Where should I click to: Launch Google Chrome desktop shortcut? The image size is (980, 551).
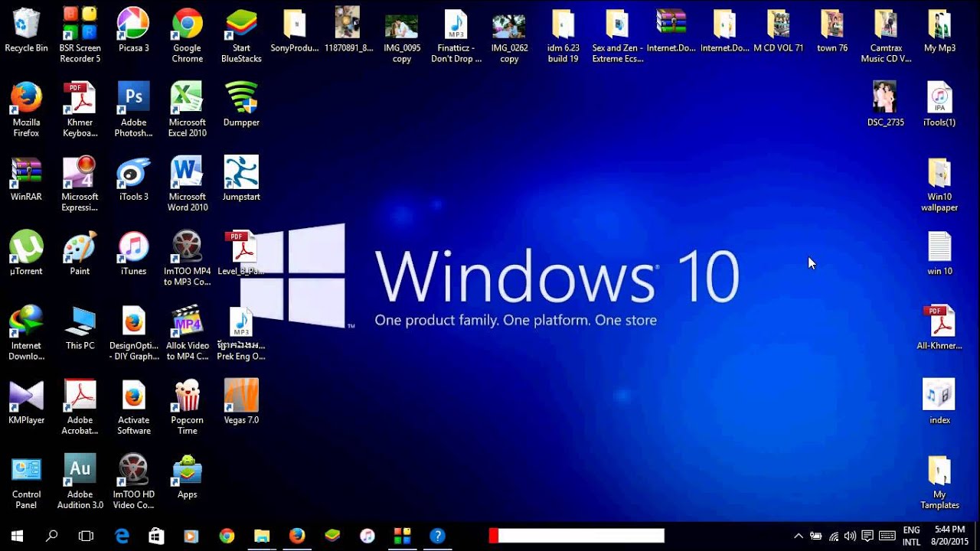pos(187,34)
